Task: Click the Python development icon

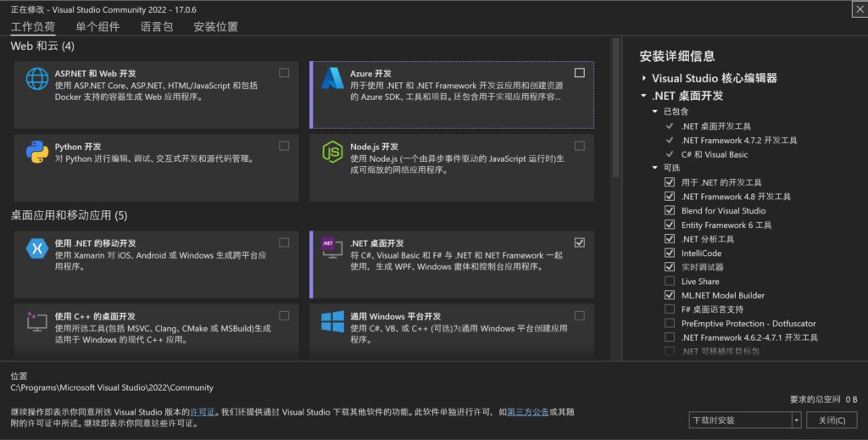Action: pyautogui.click(x=37, y=152)
